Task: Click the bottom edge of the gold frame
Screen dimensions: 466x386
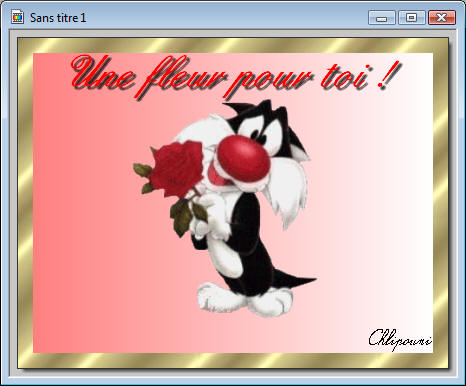Action: coord(233,360)
